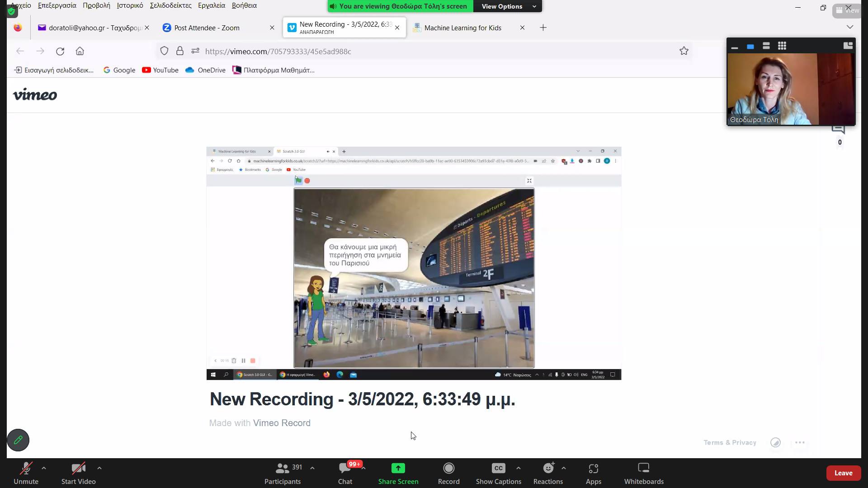
Task: Start Video camera toggle
Action: [78, 468]
